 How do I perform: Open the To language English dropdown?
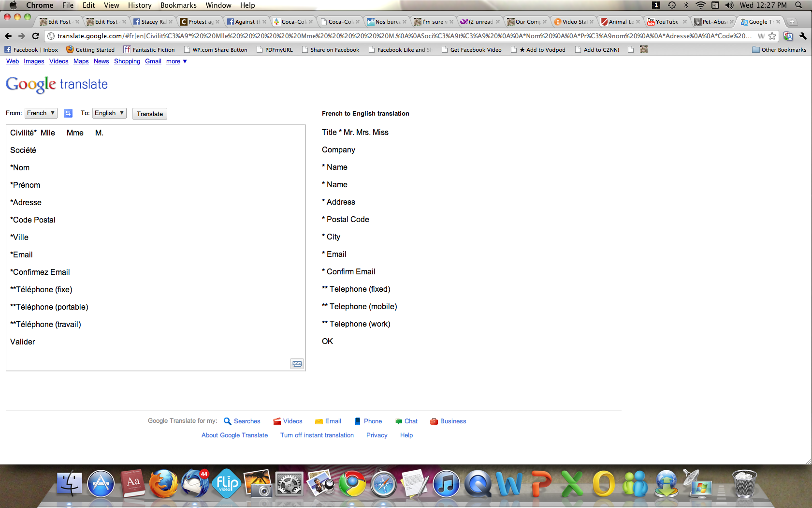(109, 113)
